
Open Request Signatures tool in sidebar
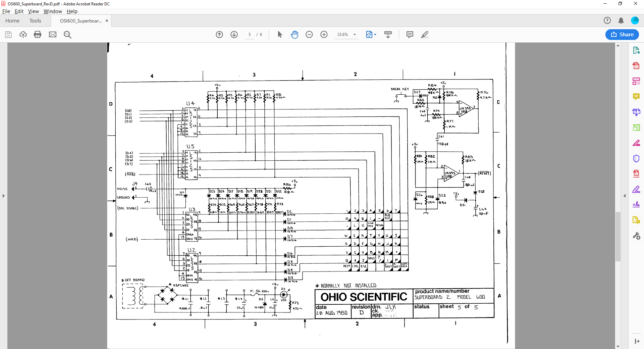[636, 204]
